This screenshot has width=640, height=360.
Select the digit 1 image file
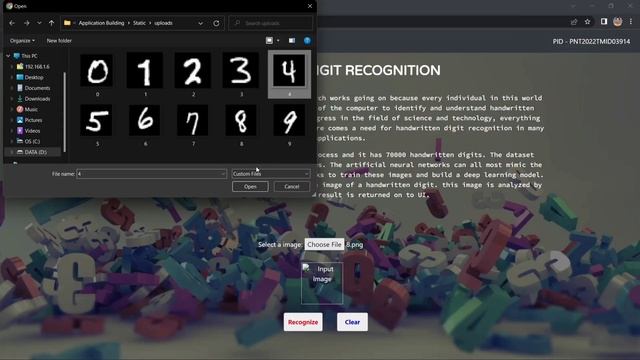click(145, 75)
